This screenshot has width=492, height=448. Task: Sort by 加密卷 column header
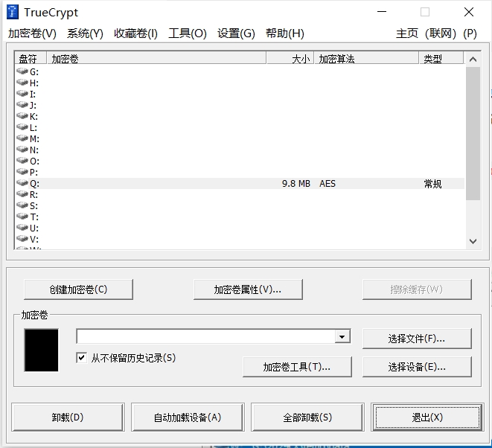(x=156, y=58)
